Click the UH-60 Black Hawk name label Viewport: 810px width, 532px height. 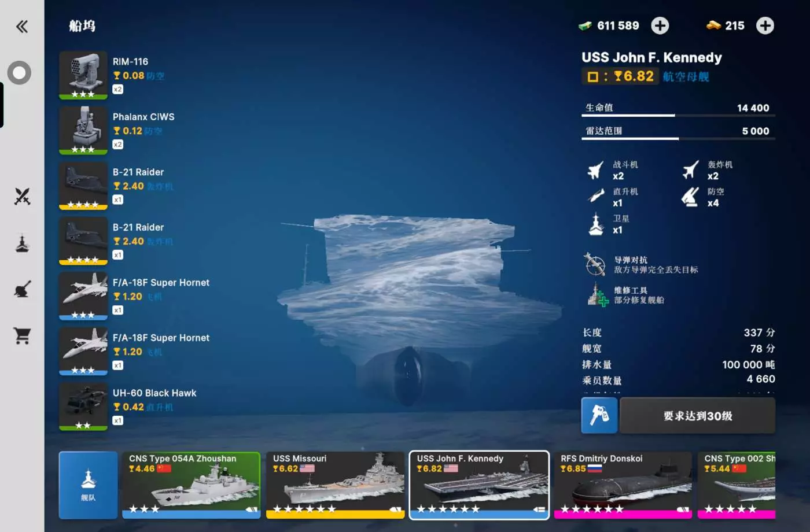click(154, 393)
